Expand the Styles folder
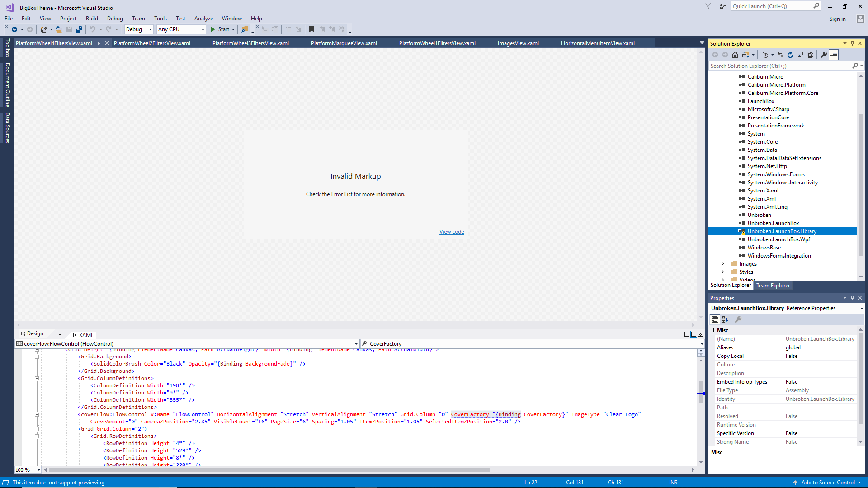Screen dimensions: 868x488 tap(722, 272)
